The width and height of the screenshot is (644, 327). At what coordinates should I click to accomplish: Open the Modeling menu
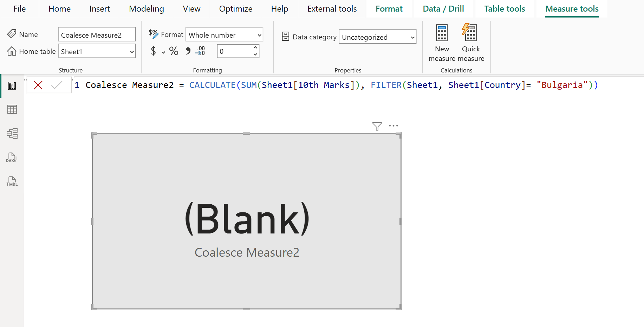(146, 8)
